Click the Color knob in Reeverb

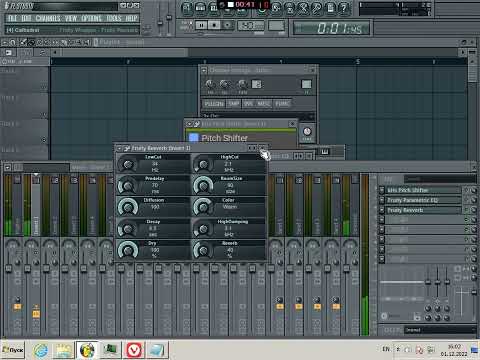[x=203, y=207]
